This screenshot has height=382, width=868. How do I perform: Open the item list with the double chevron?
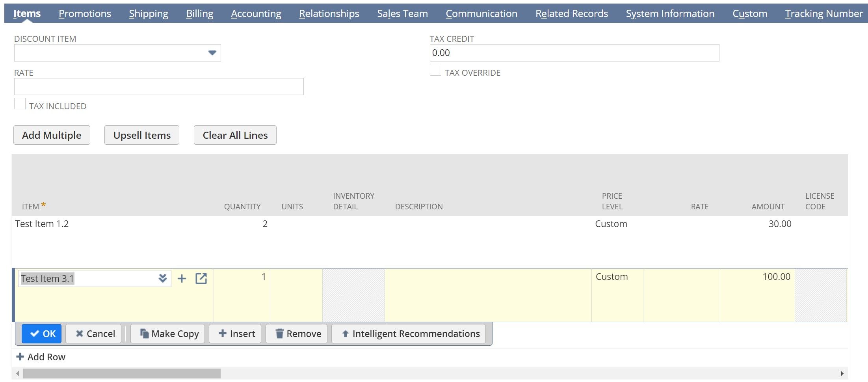click(x=163, y=278)
